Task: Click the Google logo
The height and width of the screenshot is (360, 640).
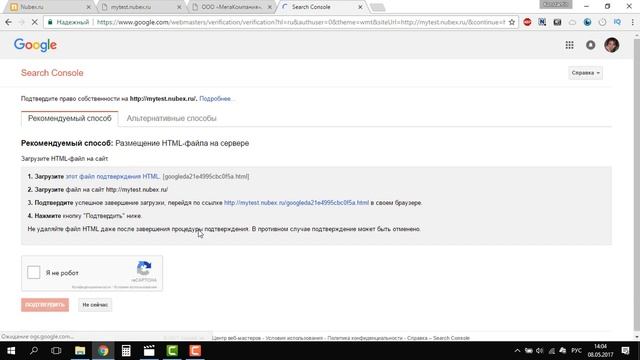Action: pos(35,45)
